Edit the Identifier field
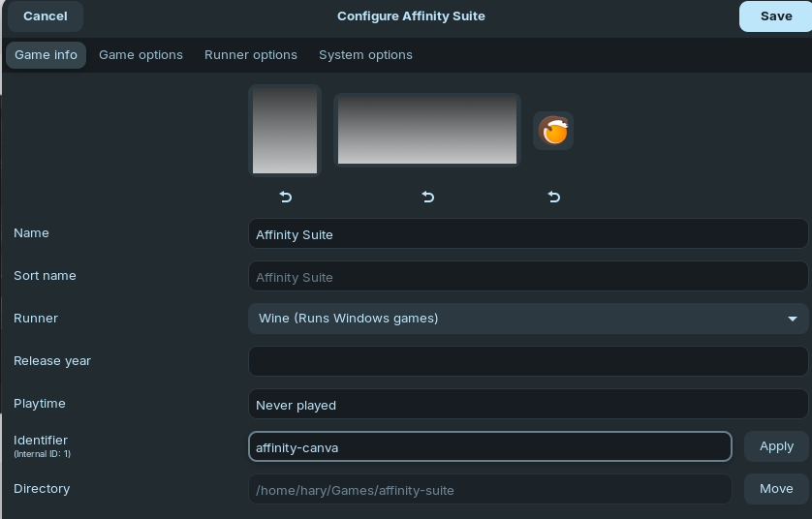This screenshot has height=519, width=812. pyautogui.click(x=489, y=447)
